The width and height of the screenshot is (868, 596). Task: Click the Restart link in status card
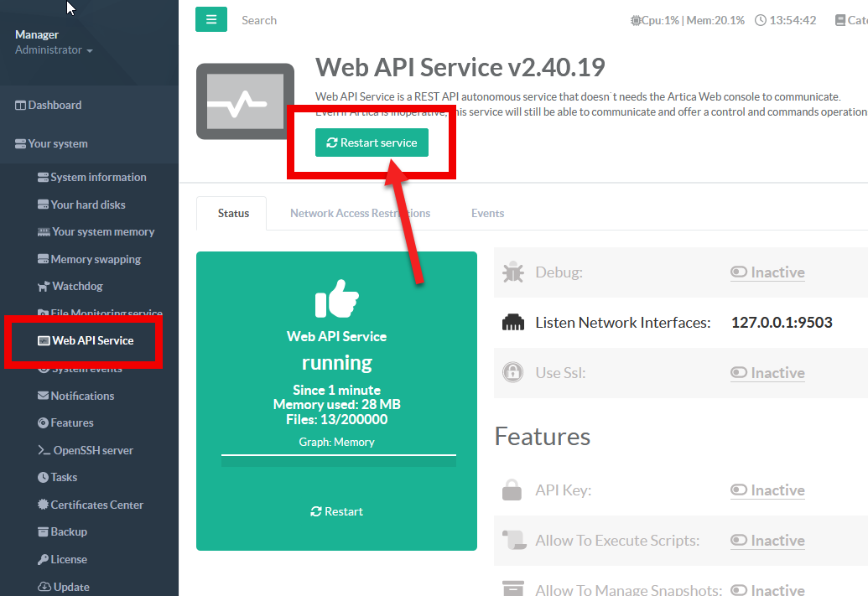(x=336, y=511)
